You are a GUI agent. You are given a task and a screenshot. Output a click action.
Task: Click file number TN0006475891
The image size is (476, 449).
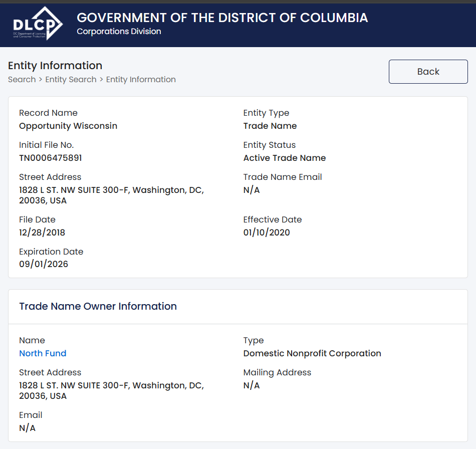coord(51,158)
